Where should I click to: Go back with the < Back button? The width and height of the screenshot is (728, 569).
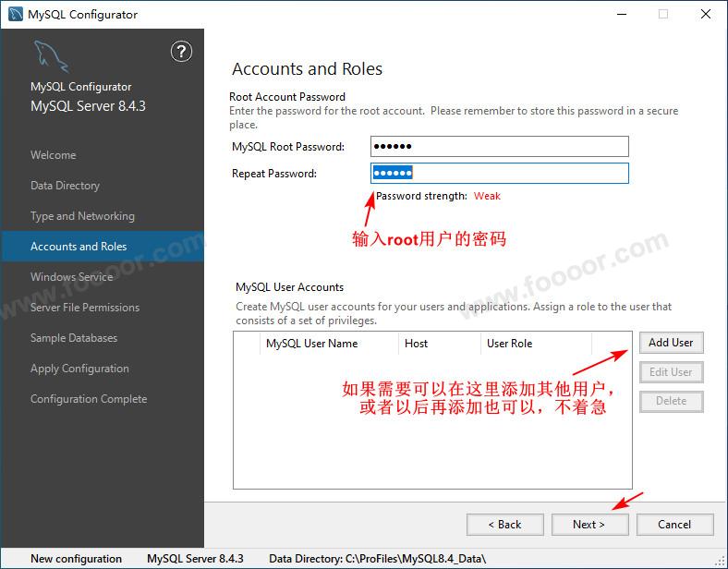(x=505, y=525)
